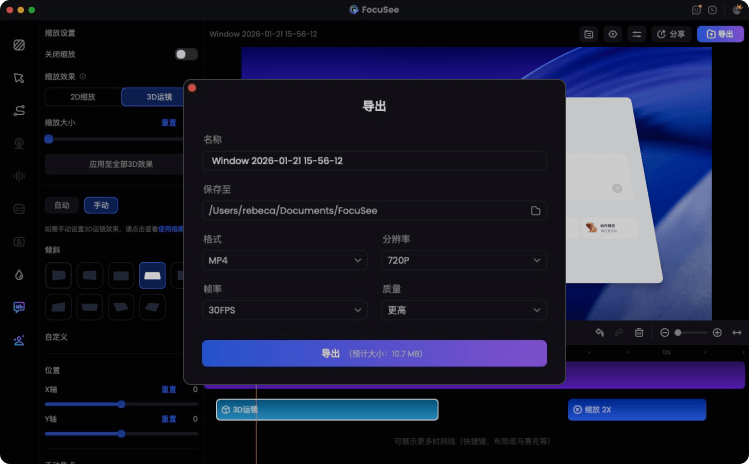This screenshot has width=749, height=464.
Task: Toggle the 关闭缩放 switch
Action: point(186,54)
